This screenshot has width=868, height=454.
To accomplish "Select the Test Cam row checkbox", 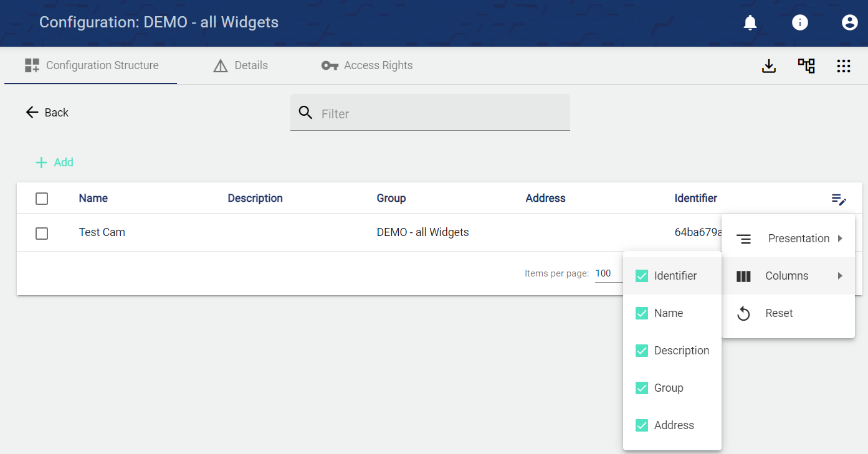I will 42,233.
